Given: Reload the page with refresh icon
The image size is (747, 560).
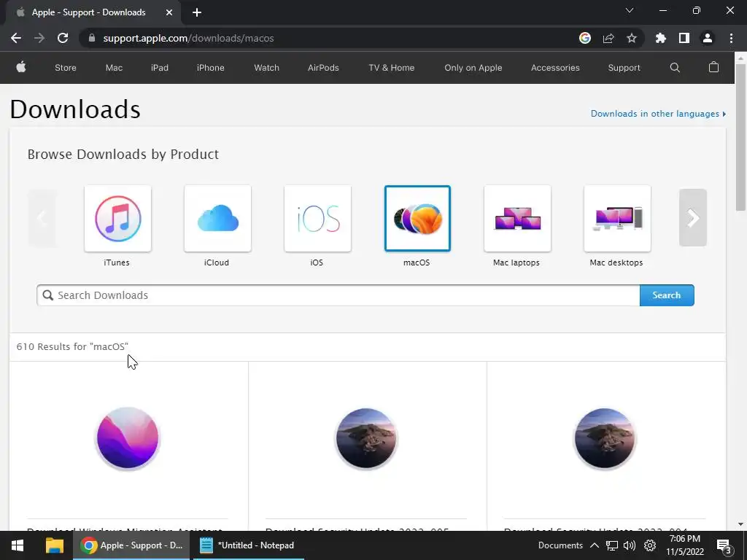Looking at the screenshot, I should click(63, 38).
